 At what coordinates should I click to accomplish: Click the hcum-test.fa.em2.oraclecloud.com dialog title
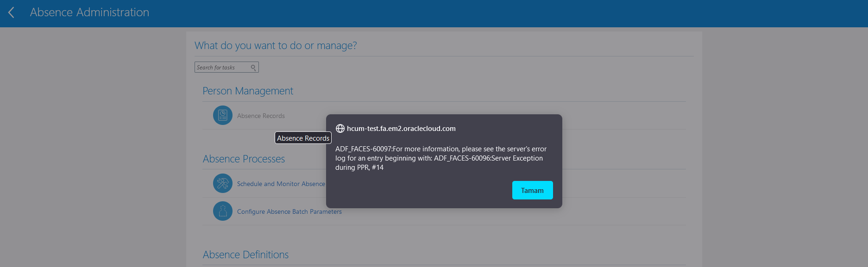401,129
